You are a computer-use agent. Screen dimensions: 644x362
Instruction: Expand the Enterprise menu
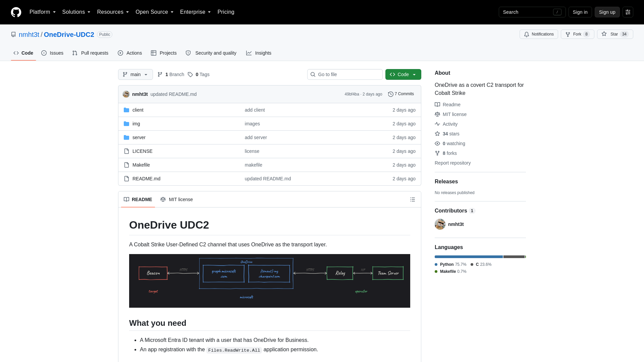coord(195,12)
